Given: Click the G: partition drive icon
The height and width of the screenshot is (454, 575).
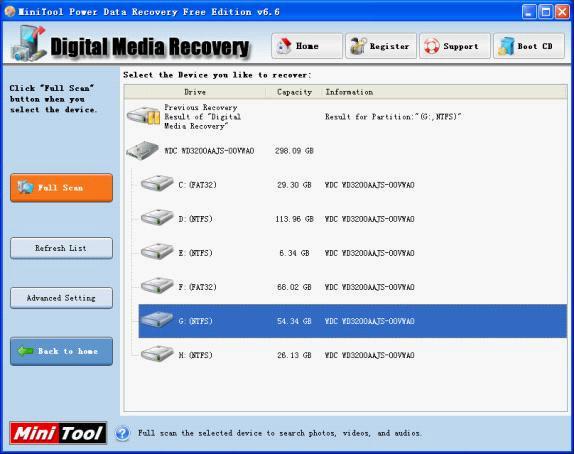Looking at the screenshot, I should click(x=157, y=320).
